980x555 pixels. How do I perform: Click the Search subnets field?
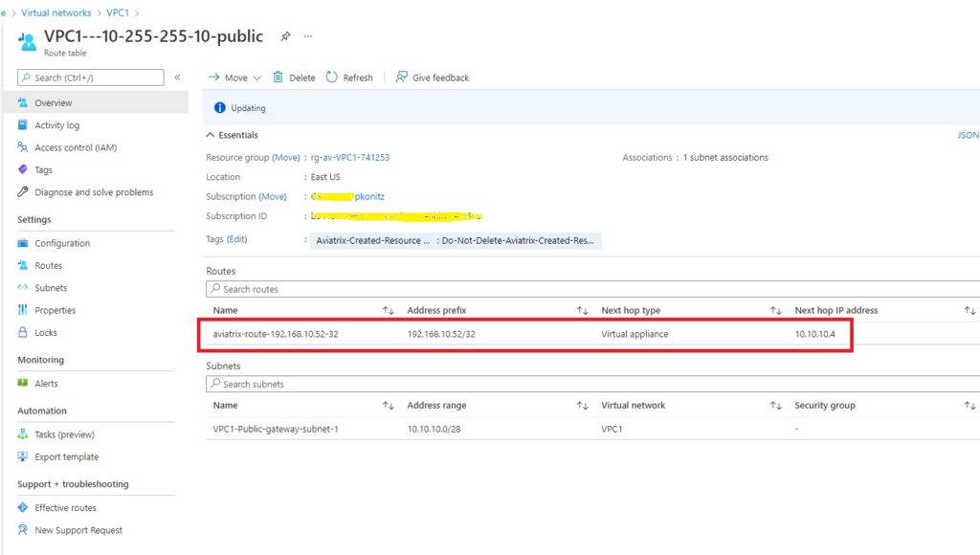tap(592, 384)
